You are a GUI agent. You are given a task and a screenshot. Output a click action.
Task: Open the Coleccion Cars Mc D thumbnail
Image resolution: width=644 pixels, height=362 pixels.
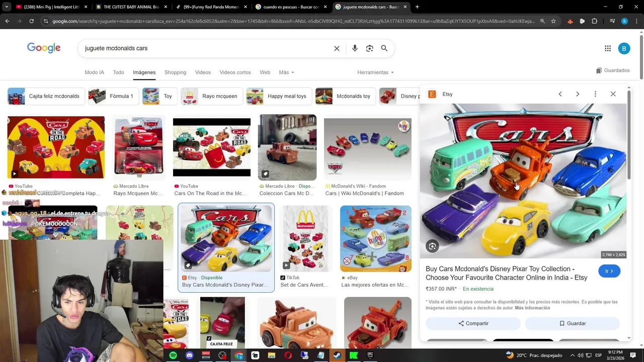click(287, 147)
